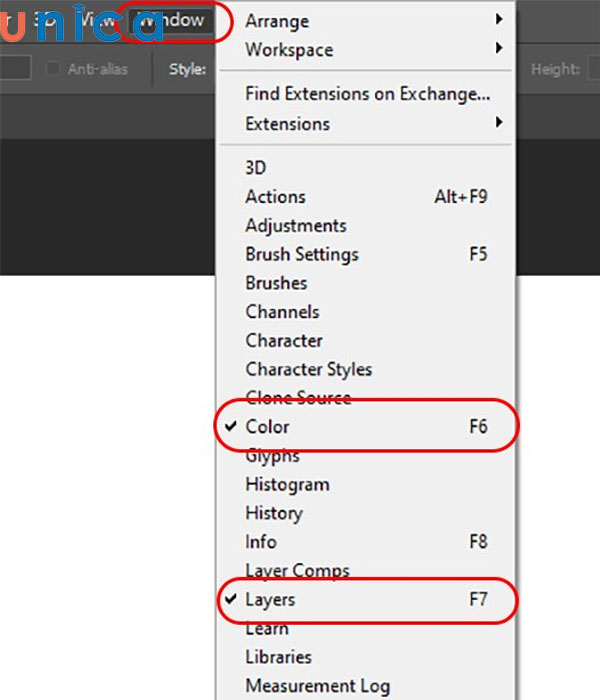600x700 pixels.
Task: Expand the Arrange submenu
Action: [x=277, y=21]
